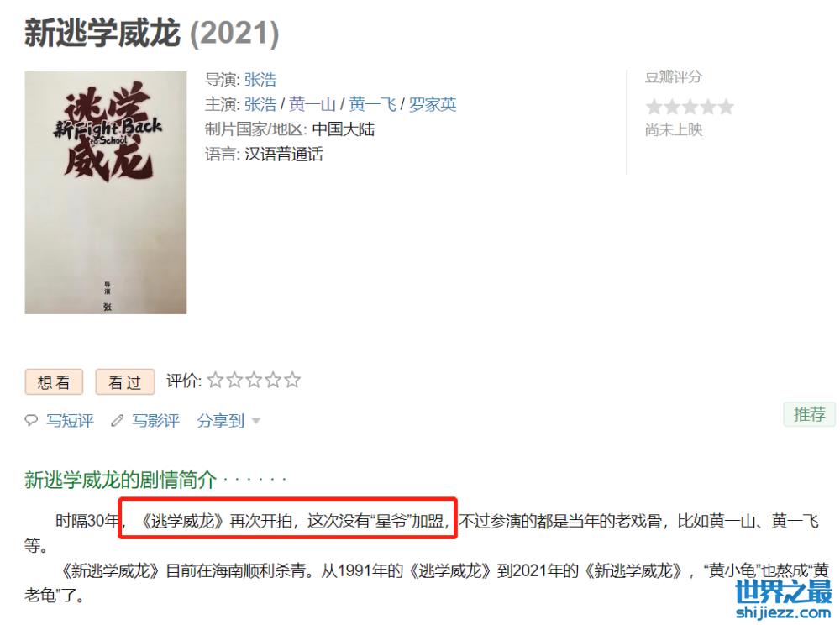The width and height of the screenshot is (840, 625).
Task: Click the pencil icon beside 写影评
Action: (x=118, y=420)
